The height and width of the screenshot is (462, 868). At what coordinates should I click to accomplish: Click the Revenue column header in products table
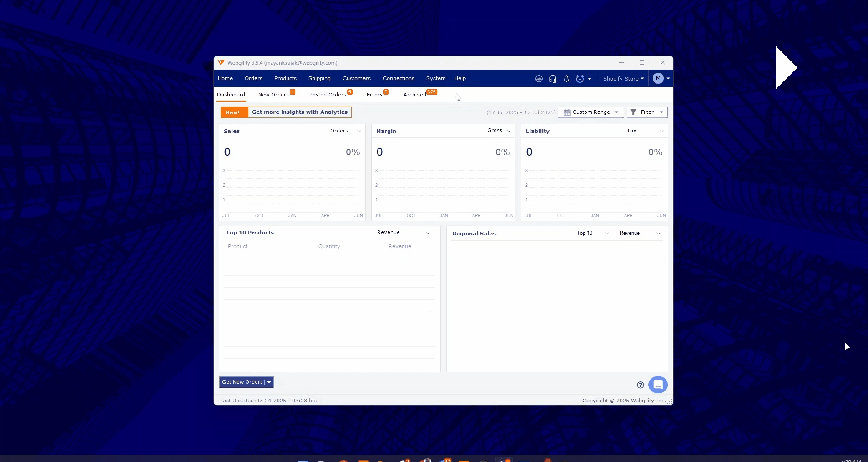[x=400, y=246]
